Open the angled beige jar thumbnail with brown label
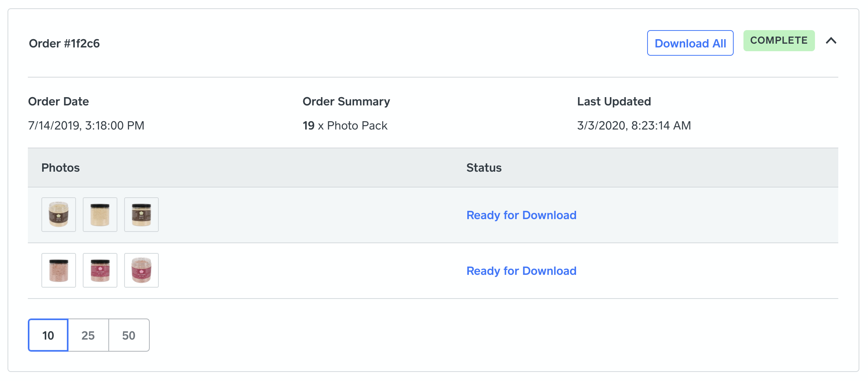 [x=59, y=215]
